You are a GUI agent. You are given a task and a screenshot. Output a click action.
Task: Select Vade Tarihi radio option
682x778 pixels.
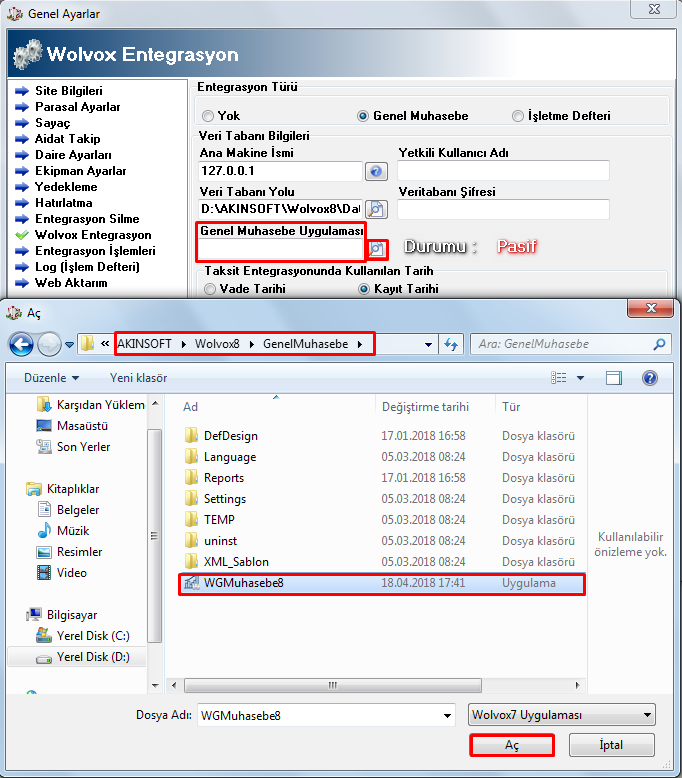210,289
